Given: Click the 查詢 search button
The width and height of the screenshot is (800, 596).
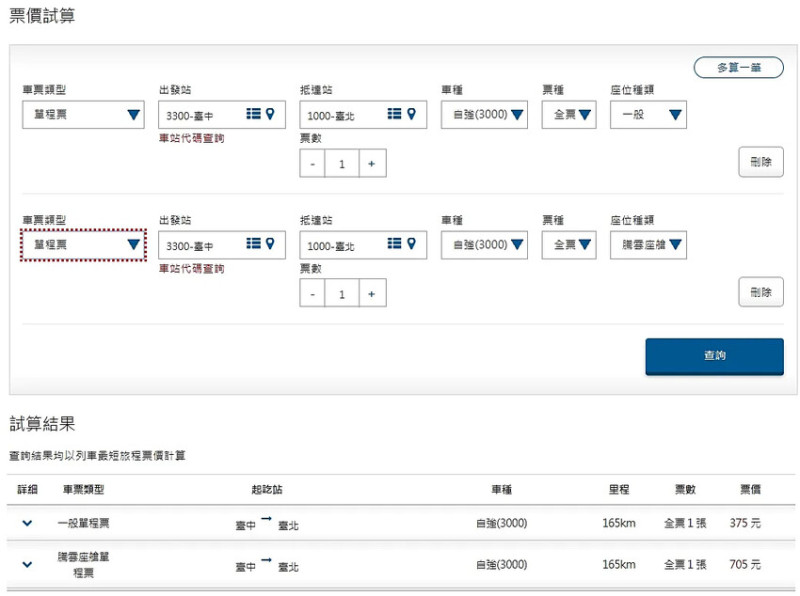Looking at the screenshot, I should (x=714, y=356).
